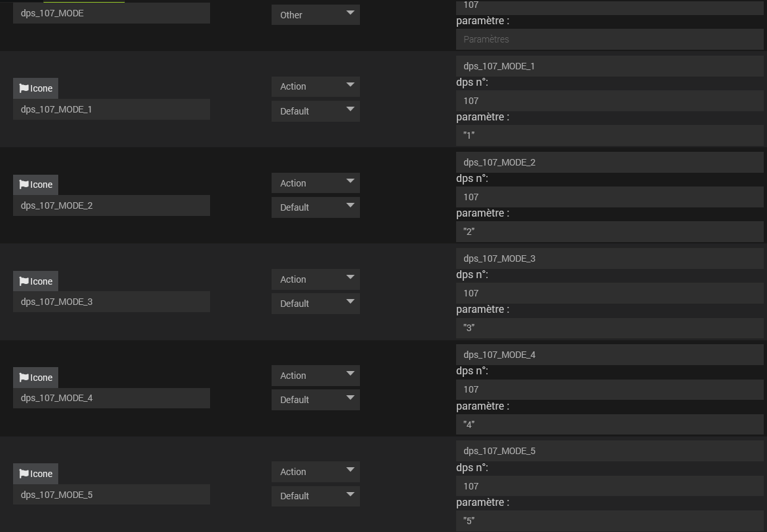Click the dps_107_MODE command name field
The height and width of the screenshot is (532, 767).
click(x=111, y=13)
